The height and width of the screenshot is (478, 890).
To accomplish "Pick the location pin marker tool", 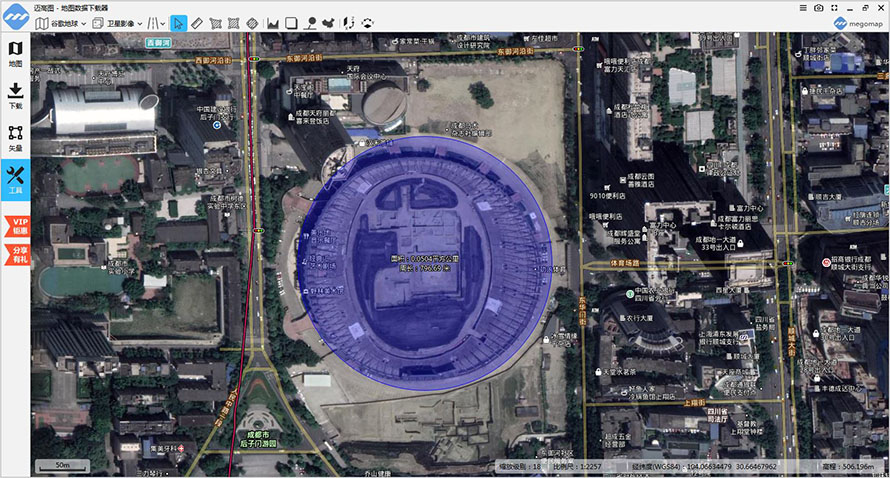I will [x=310, y=23].
